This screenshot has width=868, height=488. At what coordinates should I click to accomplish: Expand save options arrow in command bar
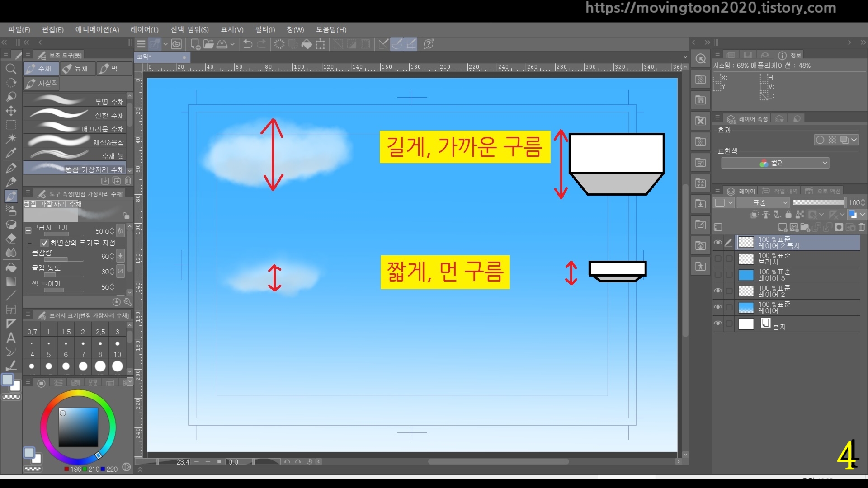coord(232,44)
